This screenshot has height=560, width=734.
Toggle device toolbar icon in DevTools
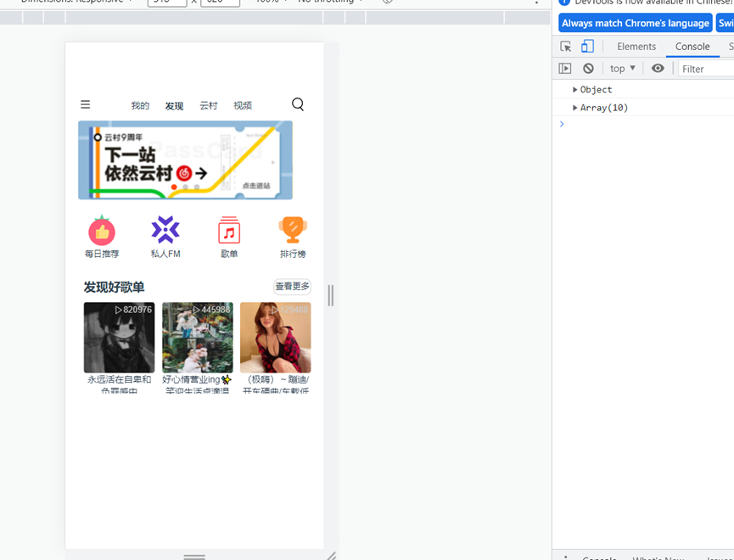[587, 46]
